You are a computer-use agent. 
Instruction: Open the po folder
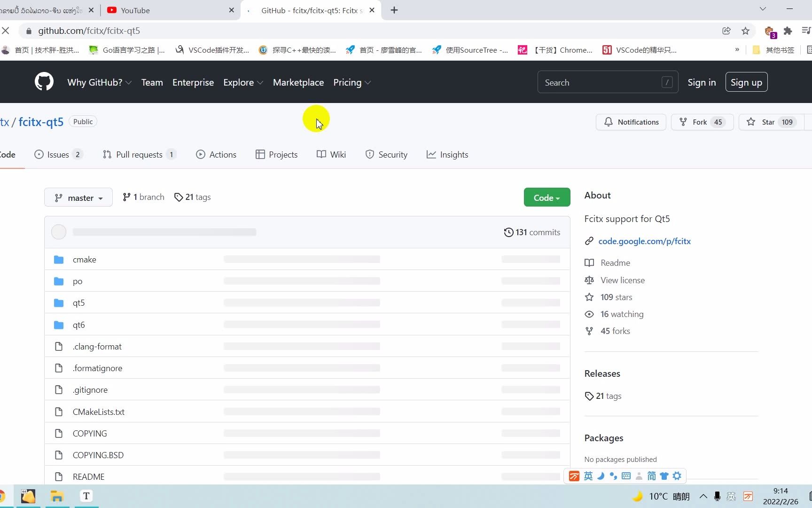click(x=78, y=281)
